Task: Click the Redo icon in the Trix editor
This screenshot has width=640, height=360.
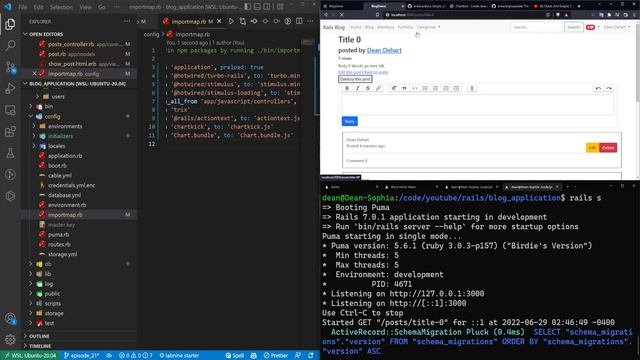Action: (x=609, y=88)
